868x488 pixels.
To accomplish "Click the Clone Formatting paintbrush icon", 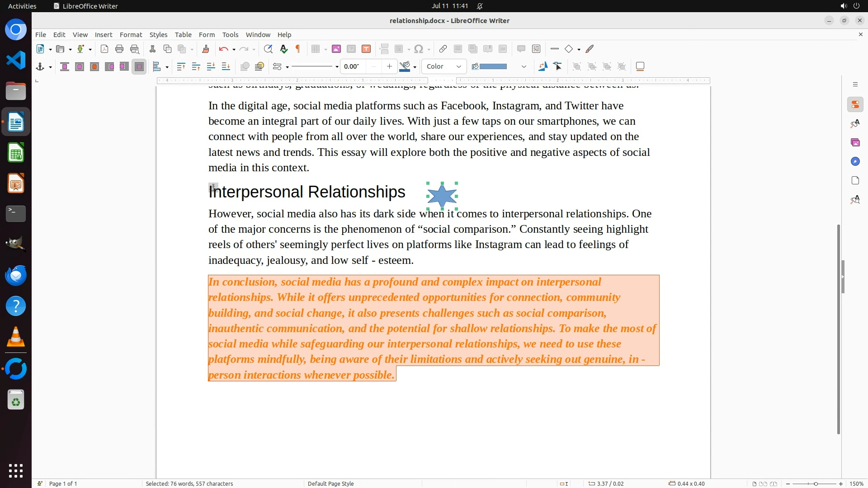I will 206,49.
